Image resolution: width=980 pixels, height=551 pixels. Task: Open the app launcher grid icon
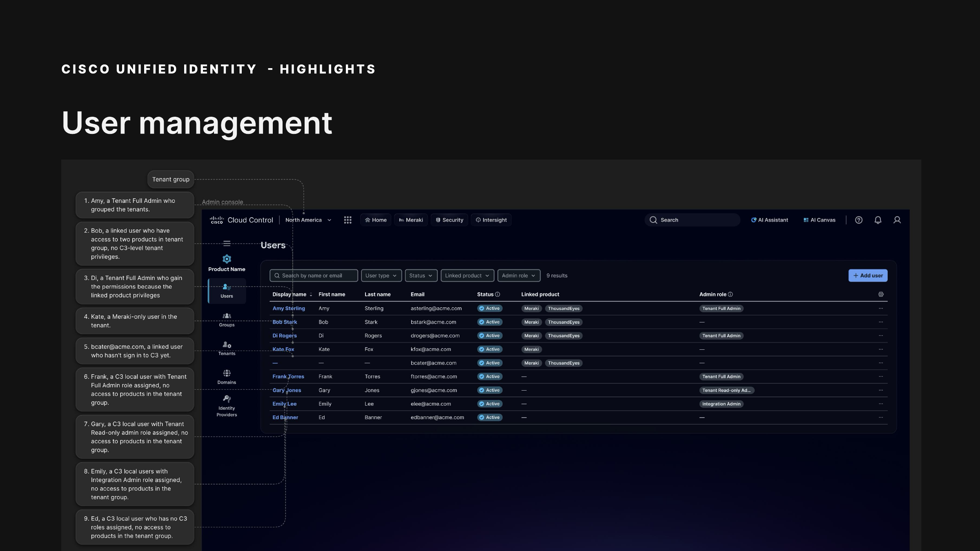pos(347,220)
